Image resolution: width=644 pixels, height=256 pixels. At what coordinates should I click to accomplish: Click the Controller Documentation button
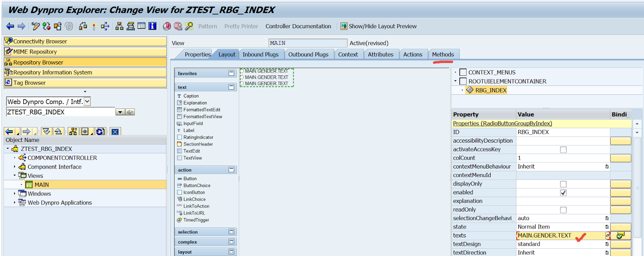pos(298,26)
